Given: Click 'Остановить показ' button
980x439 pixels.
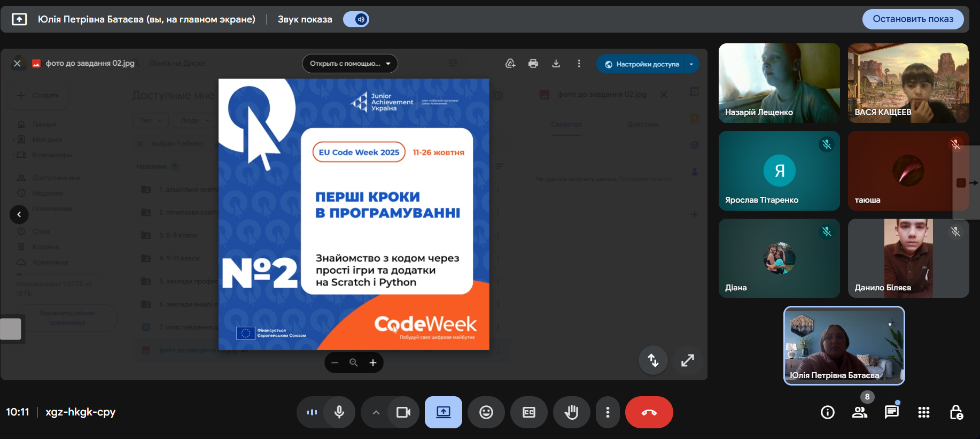Looking at the screenshot, I should coord(913,19).
